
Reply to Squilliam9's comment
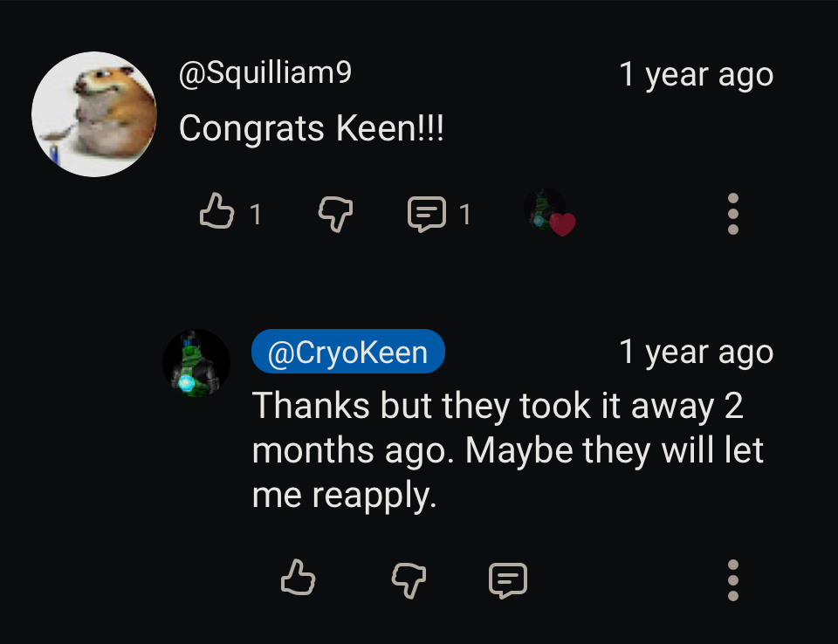pyautogui.click(x=427, y=214)
